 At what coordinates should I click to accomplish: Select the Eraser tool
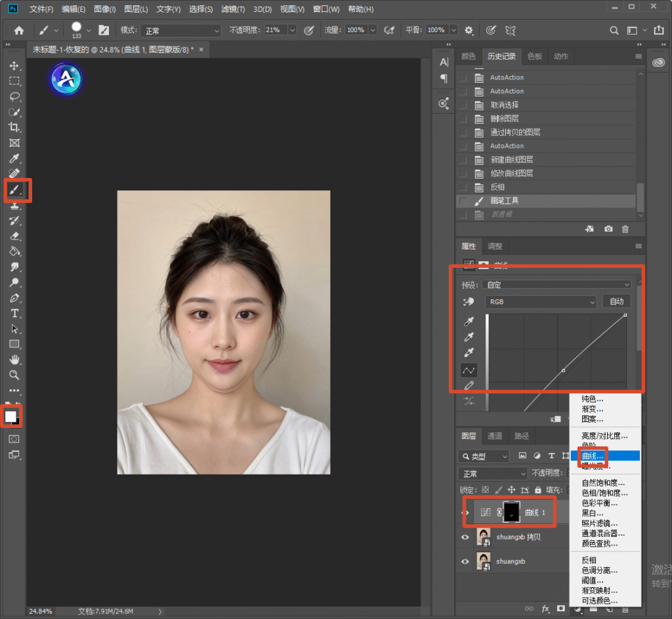pos(14,236)
